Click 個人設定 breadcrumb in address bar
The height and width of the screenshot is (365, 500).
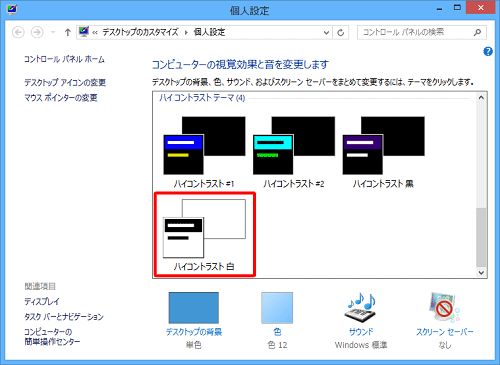209,32
